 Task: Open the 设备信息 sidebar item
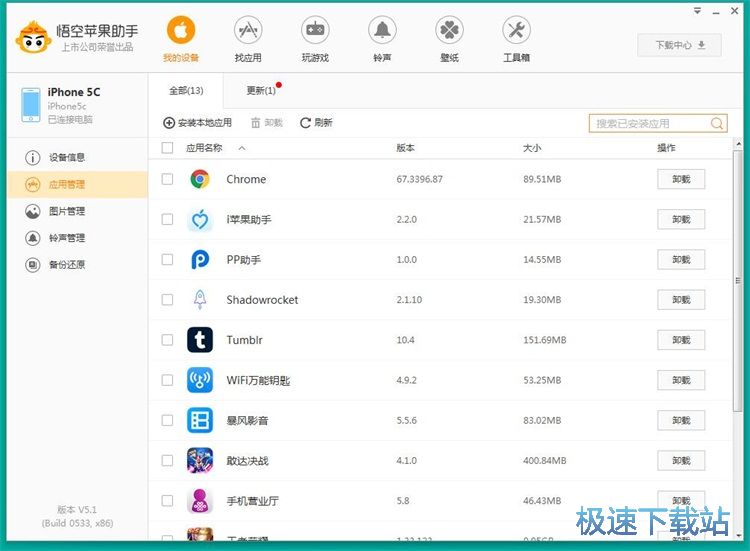(x=77, y=157)
